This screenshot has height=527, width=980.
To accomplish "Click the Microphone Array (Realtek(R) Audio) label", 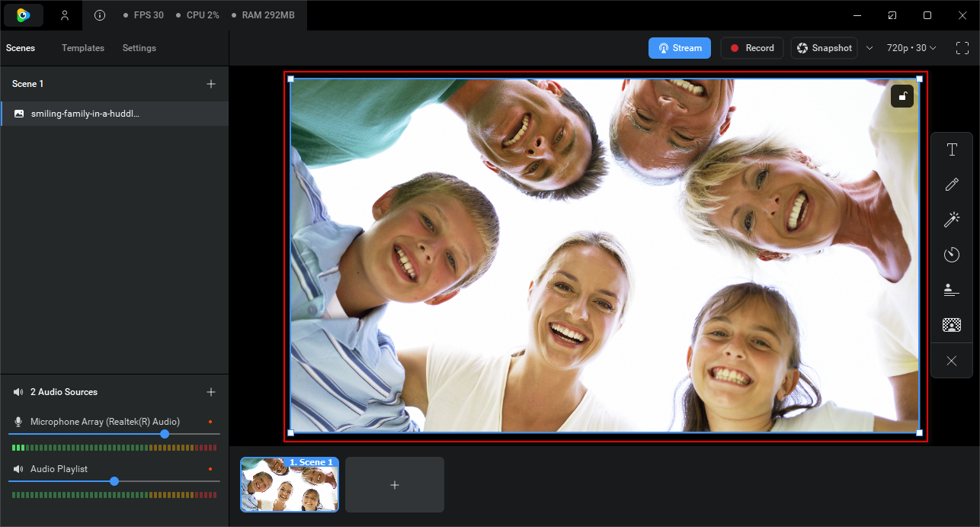I will click(x=105, y=422).
